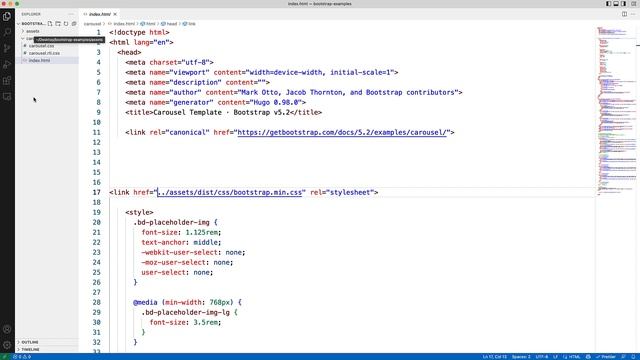Image resolution: width=640 pixels, height=360 pixels.
Task: Click the code minimap overview
Action: coord(617,110)
